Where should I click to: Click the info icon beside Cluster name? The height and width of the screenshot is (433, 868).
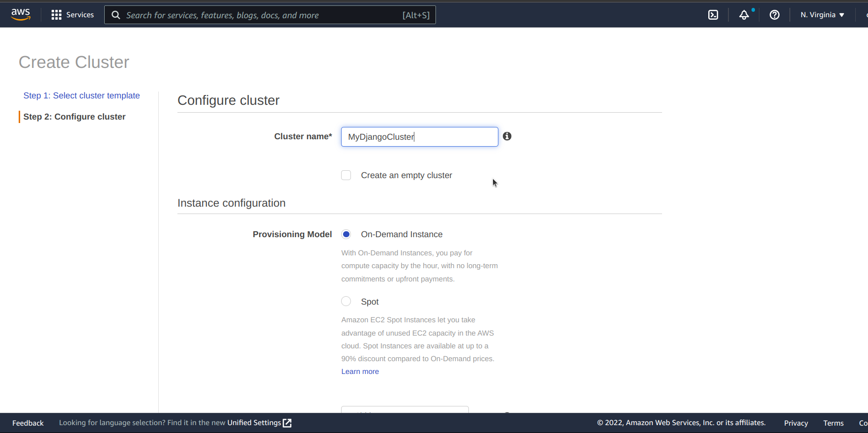coord(507,136)
